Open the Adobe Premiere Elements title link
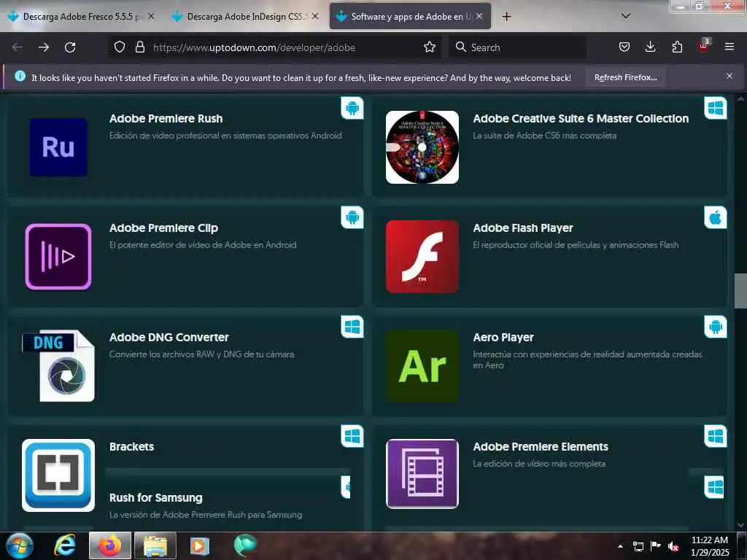This screenshot has height=560, width=747. pyautogui.click(x=541, y=447)
